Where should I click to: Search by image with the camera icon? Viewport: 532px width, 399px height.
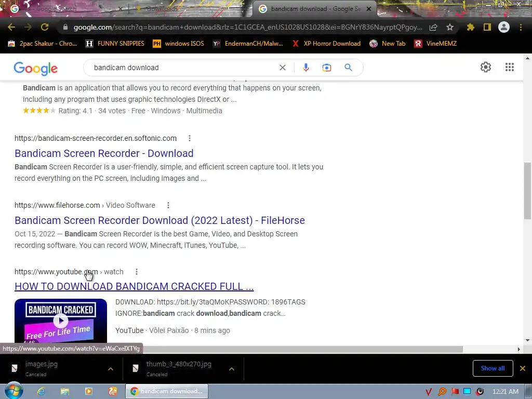[x=326, y=68]
